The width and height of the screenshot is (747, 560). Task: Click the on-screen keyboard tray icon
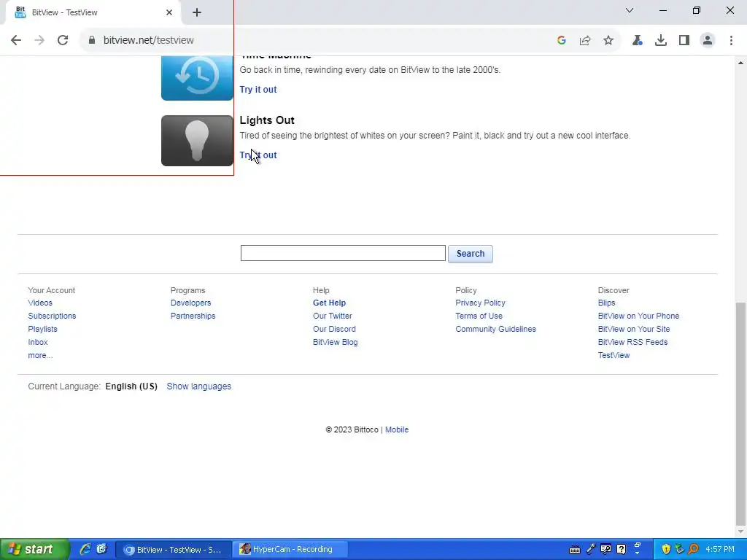575,550
